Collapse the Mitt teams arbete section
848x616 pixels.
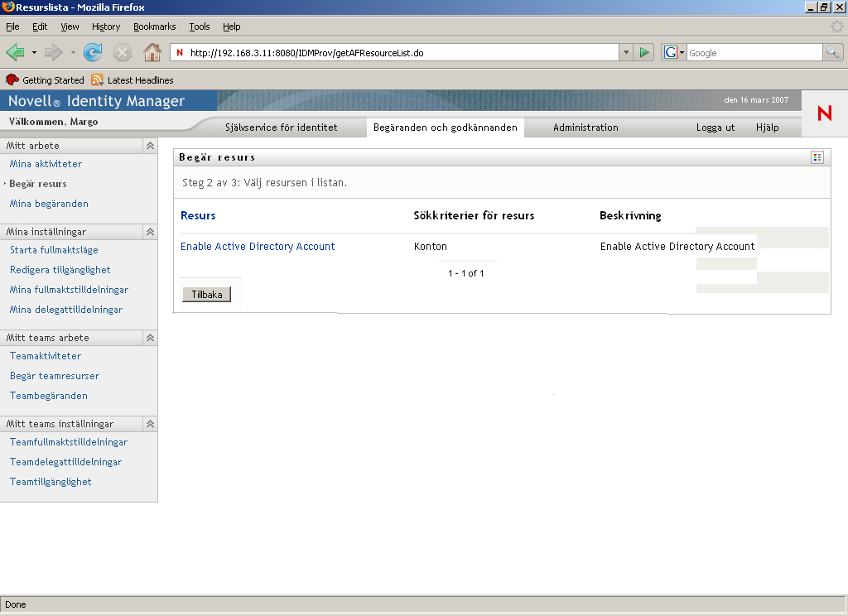coord(151,338)
